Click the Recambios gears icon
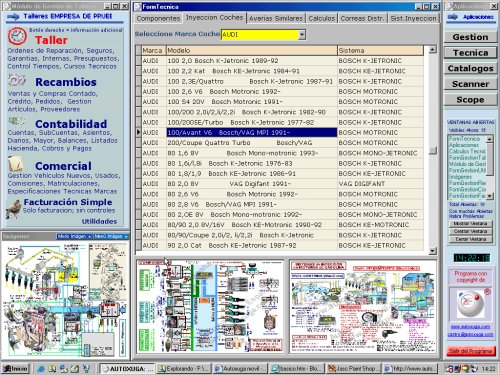 pyautogui.click(x=17, y=80)
